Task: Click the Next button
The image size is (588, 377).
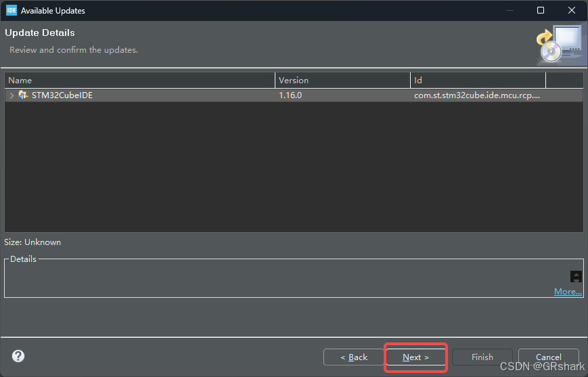Action: pos(415,357)
